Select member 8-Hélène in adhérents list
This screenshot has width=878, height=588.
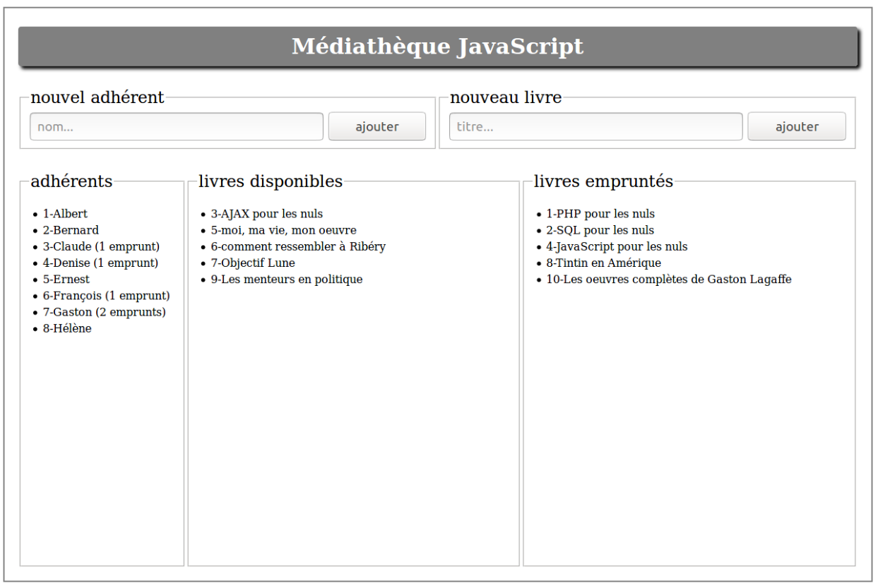[x=67, y=328]
